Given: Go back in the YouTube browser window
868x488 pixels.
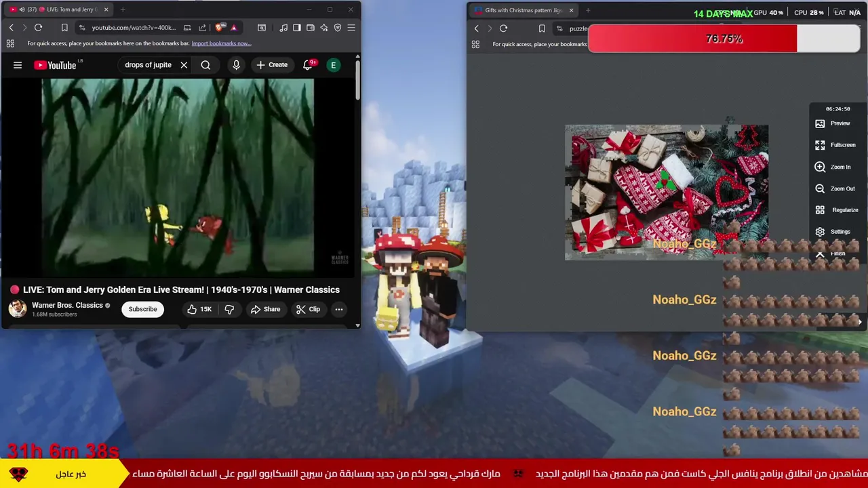Looking at the screenshot, I should 11,28.
